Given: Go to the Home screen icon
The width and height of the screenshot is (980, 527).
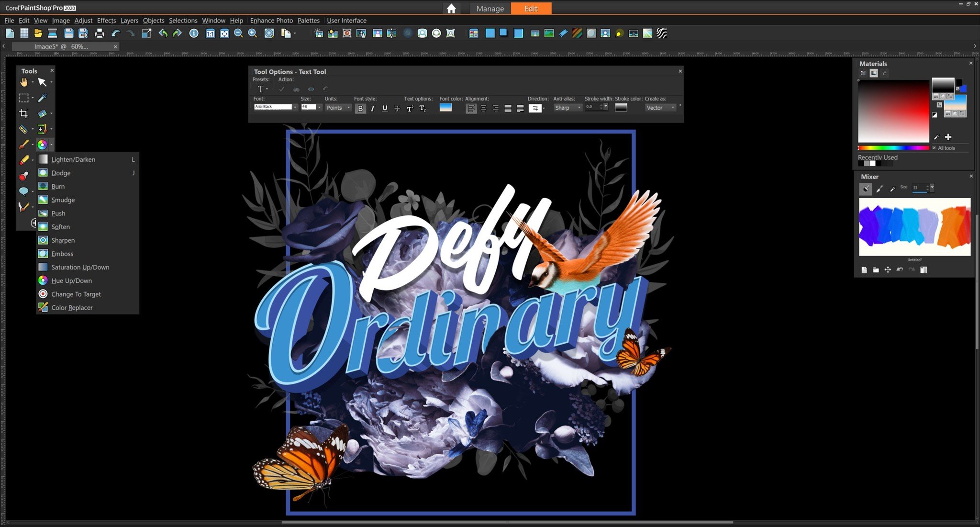Looking at the screenshot, I should 451,9.
